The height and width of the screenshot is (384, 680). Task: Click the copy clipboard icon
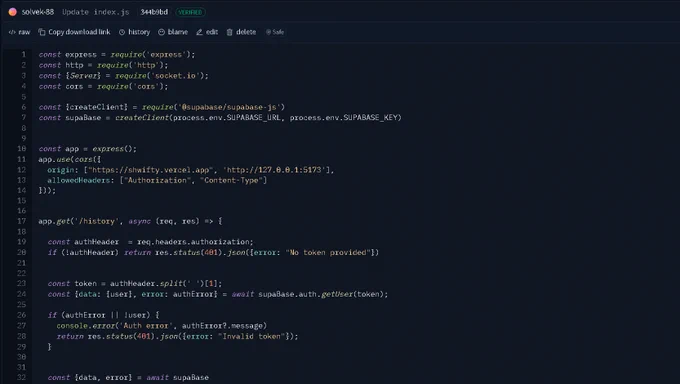pos(42,32)
